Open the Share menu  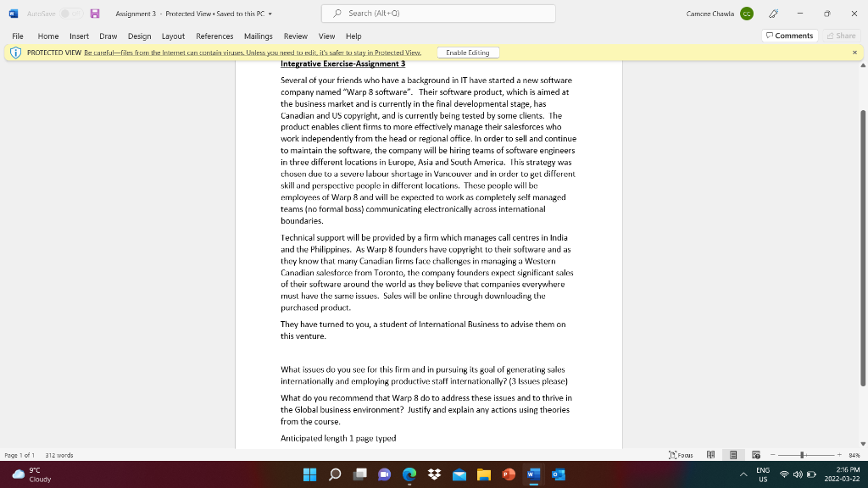click(841, 36)
